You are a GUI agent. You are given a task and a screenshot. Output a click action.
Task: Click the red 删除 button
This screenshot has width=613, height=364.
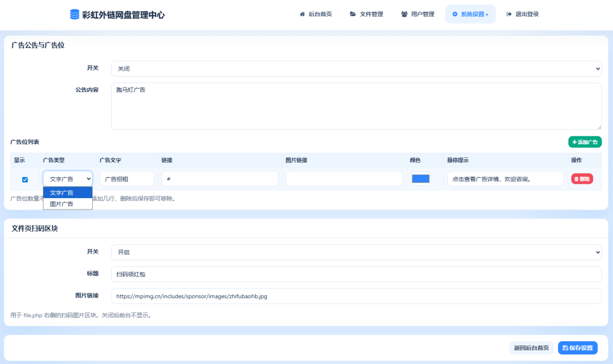(x=582, y=178)
